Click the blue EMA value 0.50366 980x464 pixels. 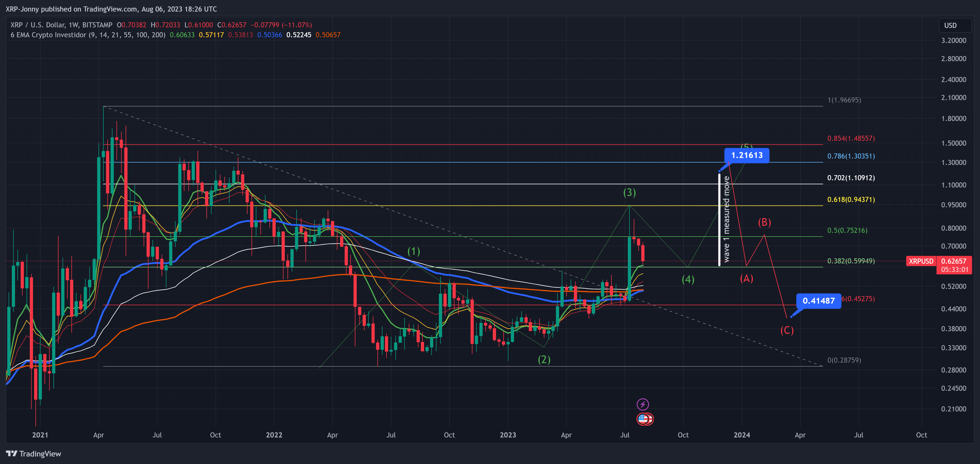pyautogui.click(x=270, y=35)
